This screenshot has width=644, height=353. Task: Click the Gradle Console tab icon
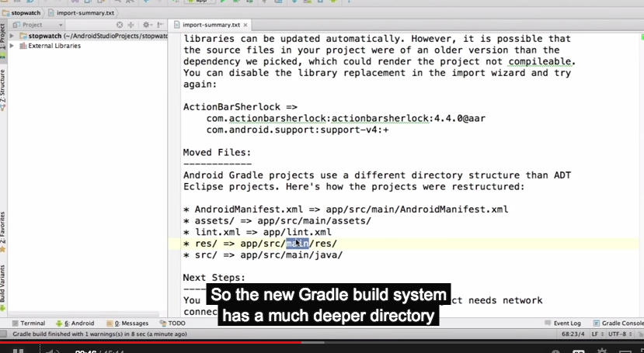click(x=597, y=323)
